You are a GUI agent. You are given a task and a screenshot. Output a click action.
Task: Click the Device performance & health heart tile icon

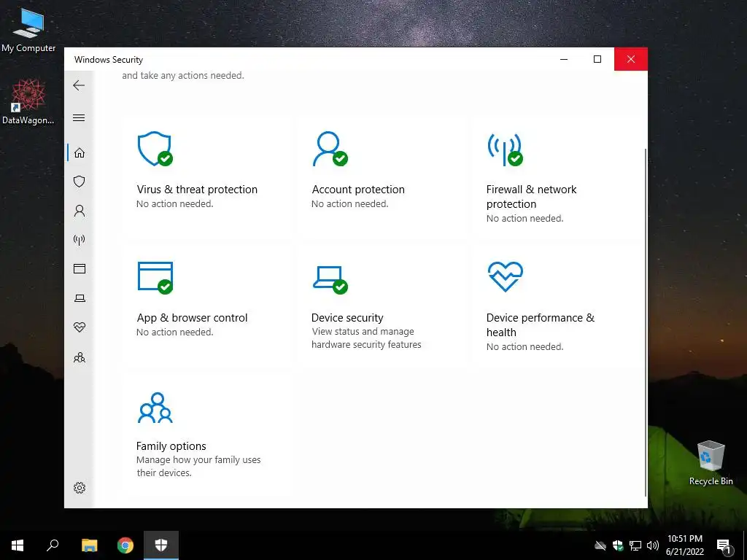pos(505,276)
